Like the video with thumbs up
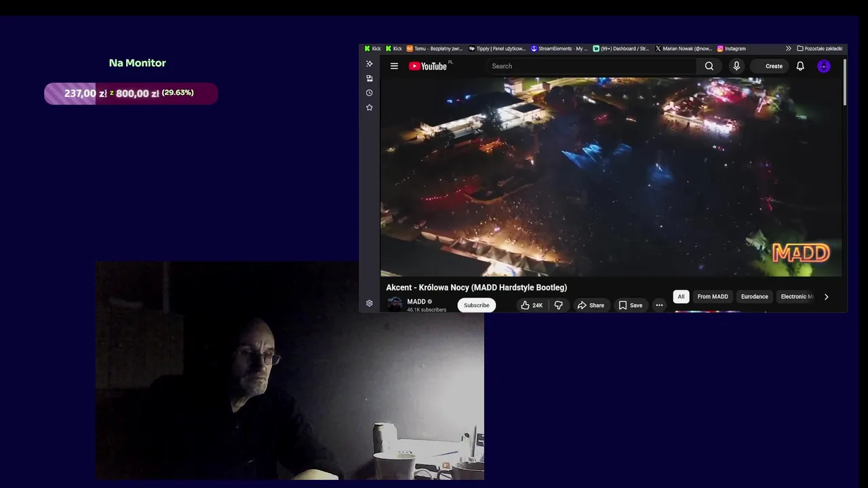 pos(532,305)
